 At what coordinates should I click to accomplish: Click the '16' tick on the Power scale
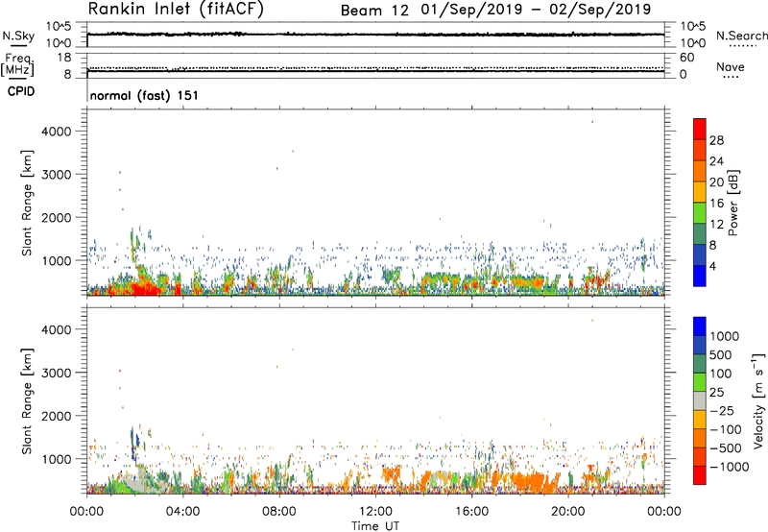[x=716, y=204]
